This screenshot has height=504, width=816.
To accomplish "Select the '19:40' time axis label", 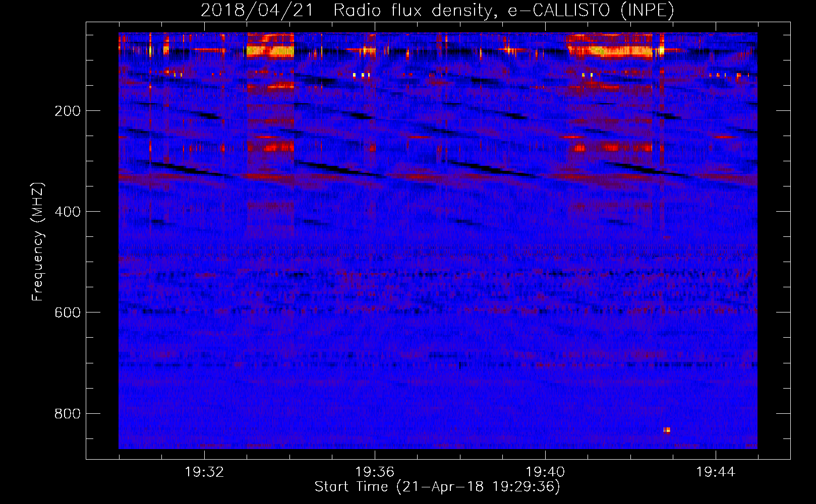I will click(x=545, y=472).
